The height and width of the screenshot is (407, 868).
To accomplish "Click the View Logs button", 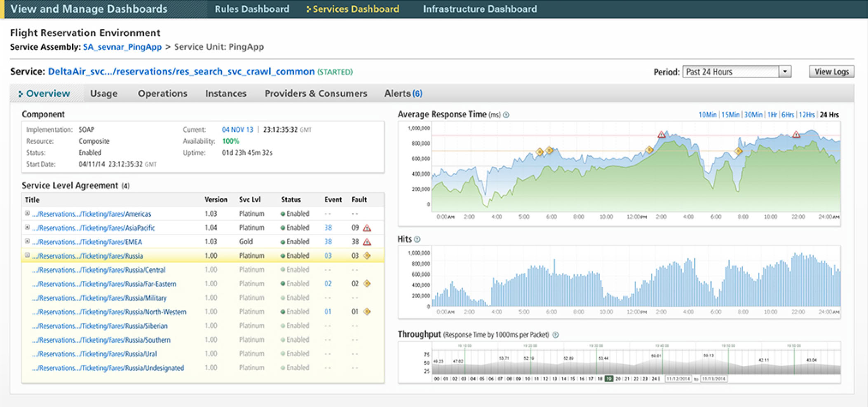I will (831, 72).
